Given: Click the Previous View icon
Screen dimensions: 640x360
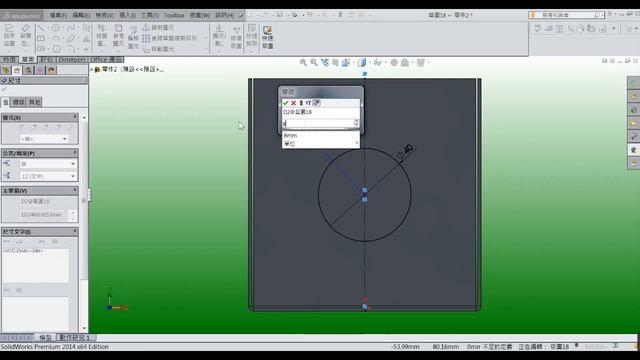Looking at the screenshot, I should tap(325, 62).
